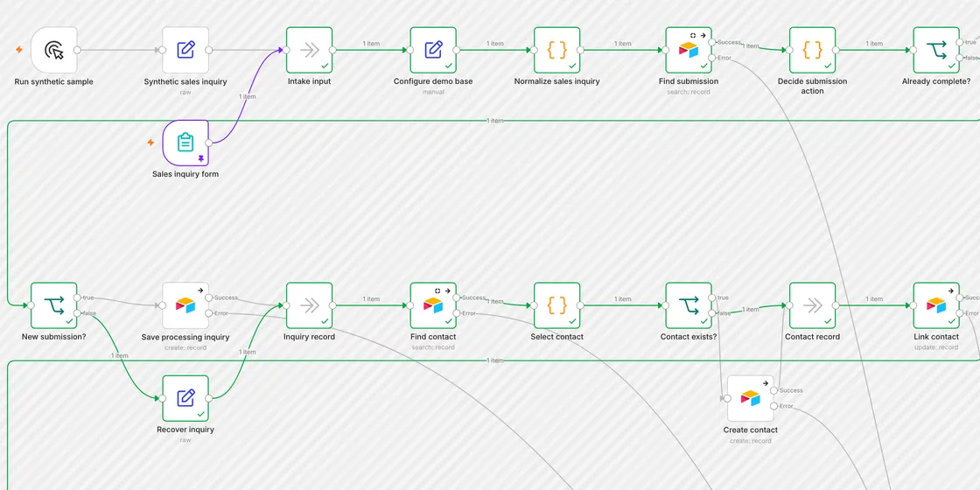Click the Success output of Find contact

(x=456, y=298)
